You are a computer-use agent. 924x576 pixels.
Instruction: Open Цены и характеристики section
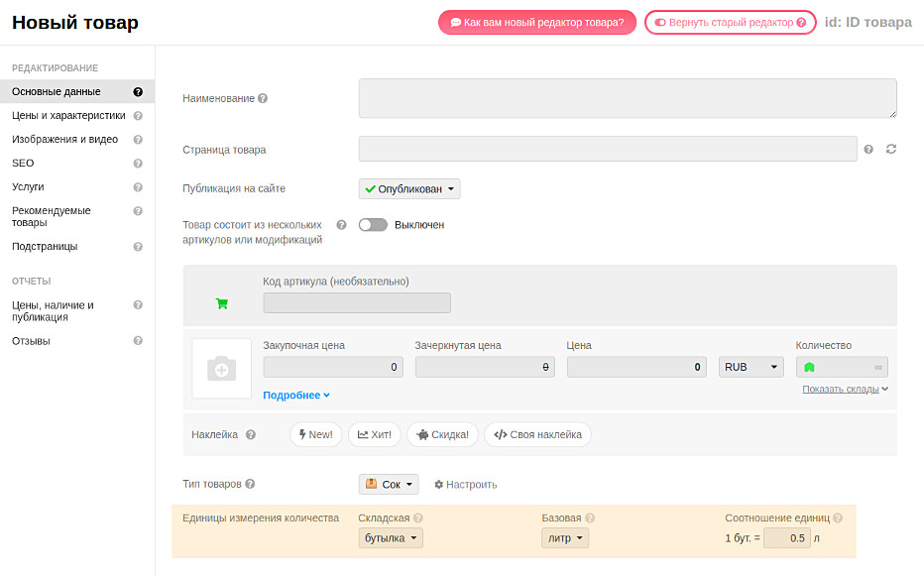(68, 115)
